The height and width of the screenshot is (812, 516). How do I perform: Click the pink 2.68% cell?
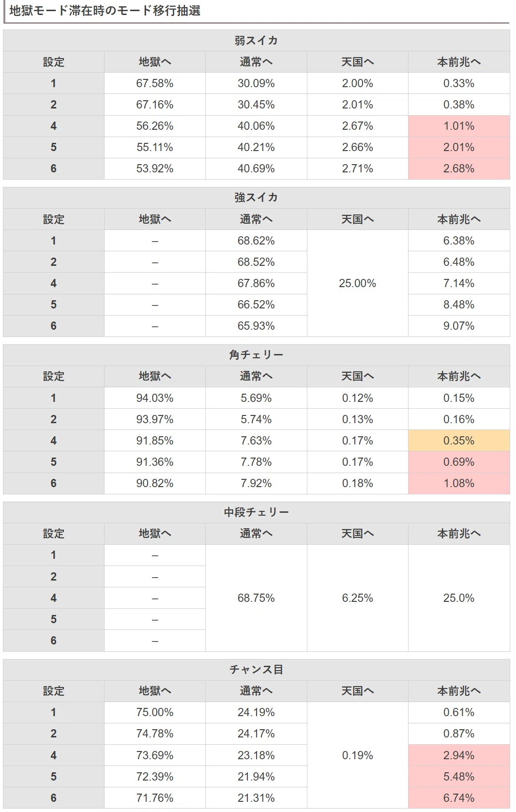(x=459, y=169)
